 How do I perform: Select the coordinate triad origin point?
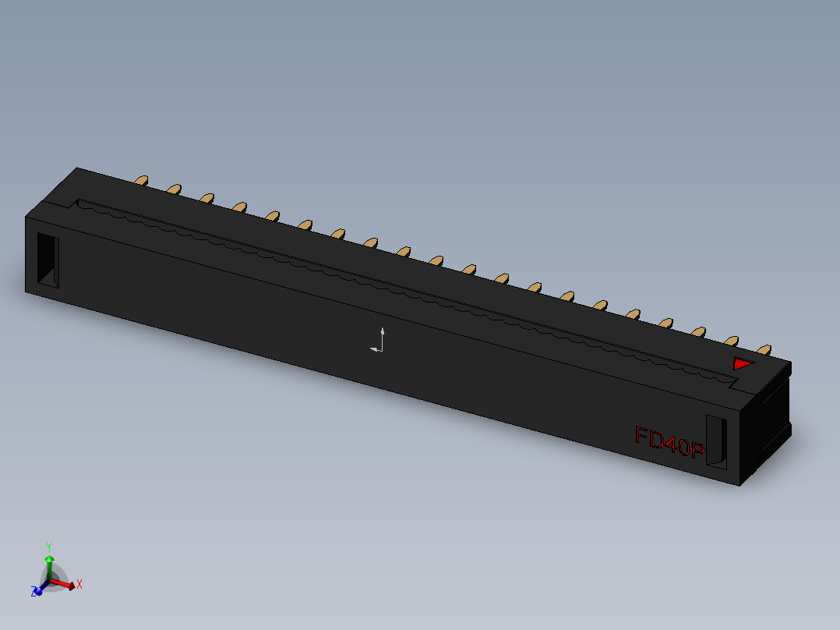(51, 581)
